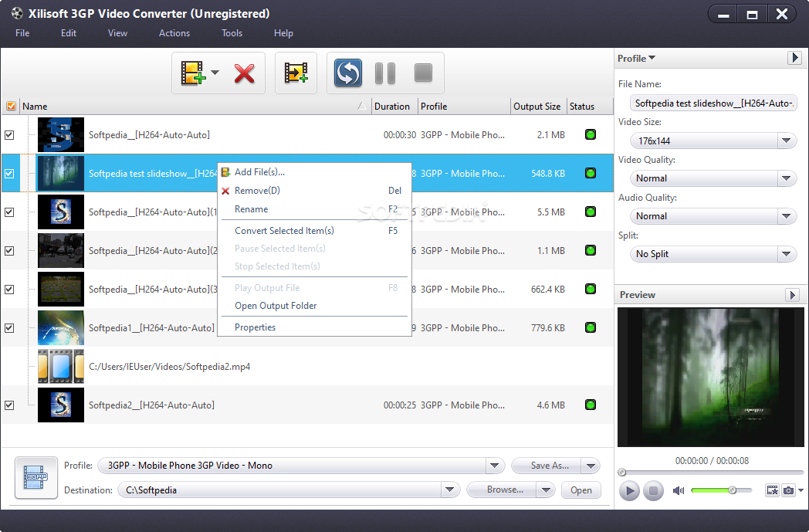
Task: Click the Stop toolbar icon
Action: pyautogui.click(x=424, y=73)
